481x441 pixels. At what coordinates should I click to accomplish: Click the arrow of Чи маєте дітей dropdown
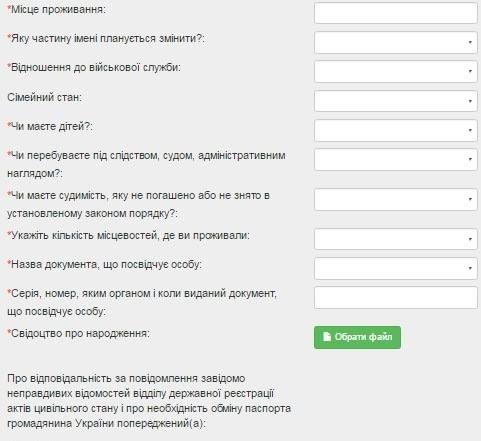470,130
